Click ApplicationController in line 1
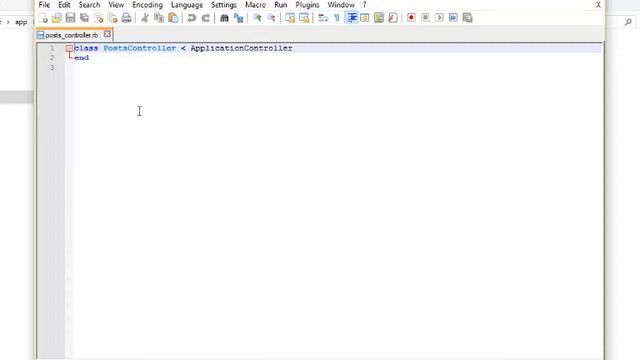The width and height of the screenshot is (640, 360). [241, 48]
